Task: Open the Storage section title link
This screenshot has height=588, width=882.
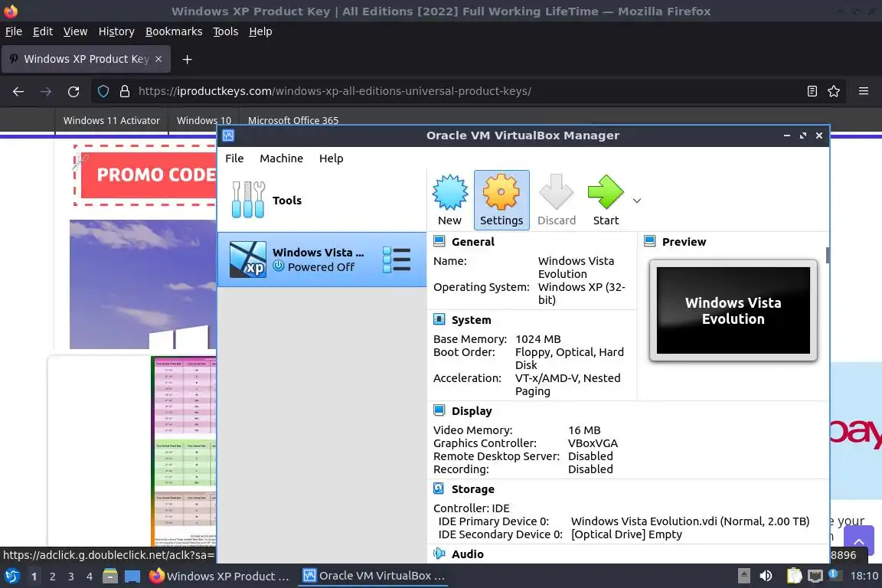Action: click(473, 489)
